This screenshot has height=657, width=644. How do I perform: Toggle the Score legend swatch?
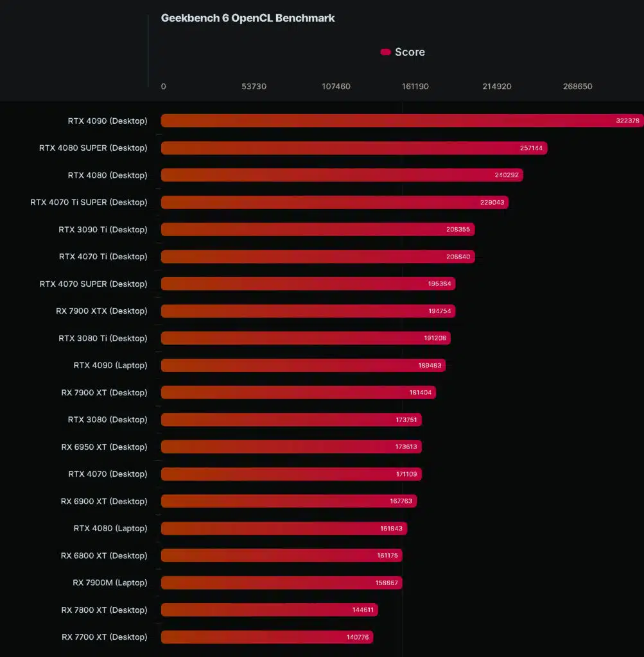pyautogui.click(x=385, y=52)
